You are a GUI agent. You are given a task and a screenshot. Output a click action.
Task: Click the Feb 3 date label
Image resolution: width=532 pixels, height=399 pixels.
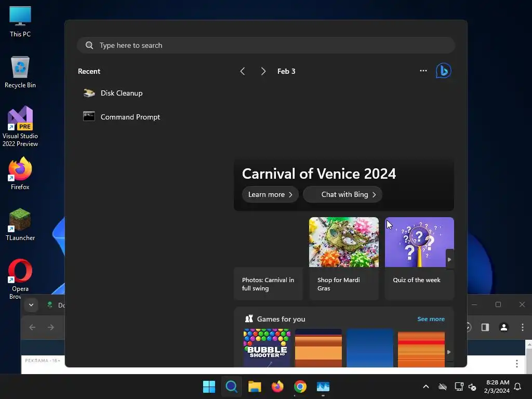[286, 71]
